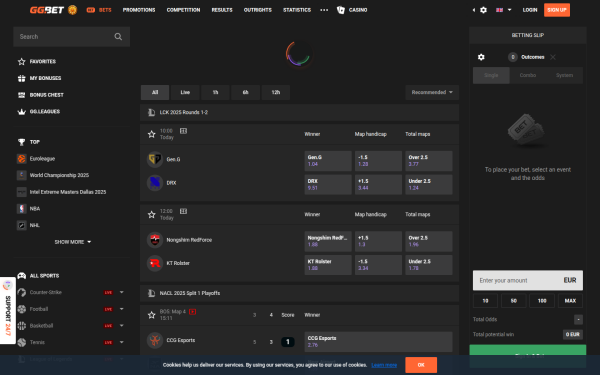Image resolution: width=600 pixels, height=375 pixels.
Task: Click the search magnifier icon
Action: click(x=118, y=37)
